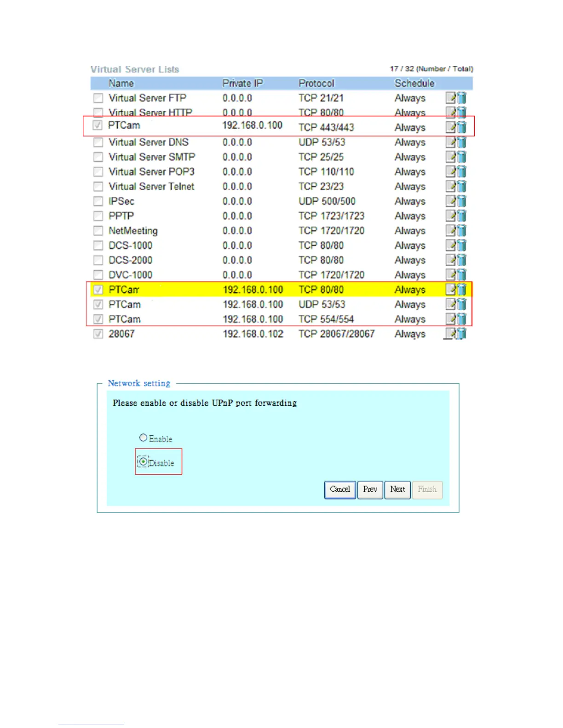Enable the DVC-1000 checkbox
The image size is (563, 728).
tap(98, 274)
